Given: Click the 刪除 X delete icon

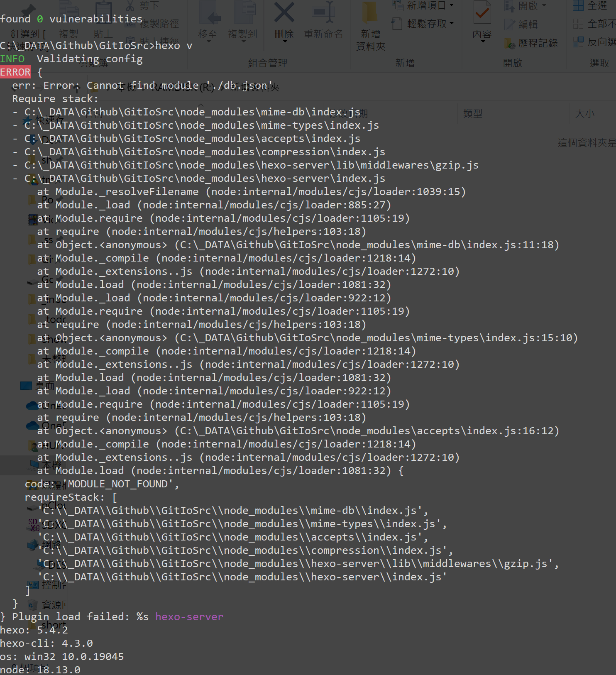Looking at the screenshot, I should click(284, 12).
